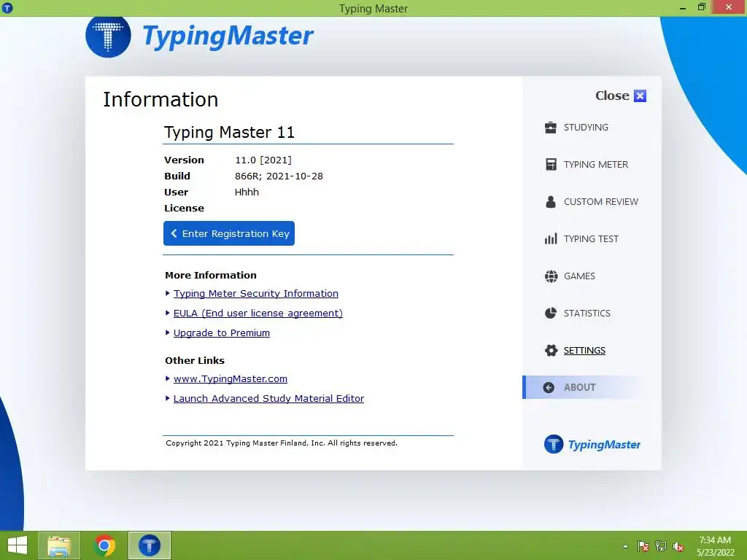Launch Advanced Study Material Editor
Viewport: 747px width, 560px height.
(268, 399)
